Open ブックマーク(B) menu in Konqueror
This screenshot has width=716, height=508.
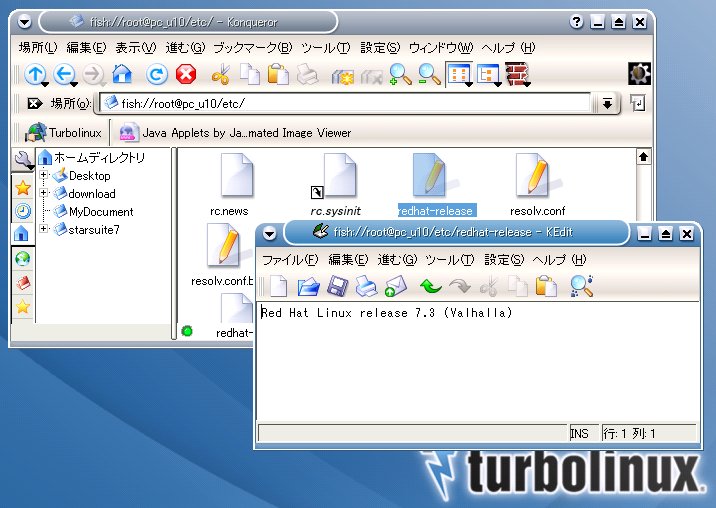[x=253, y=48]
